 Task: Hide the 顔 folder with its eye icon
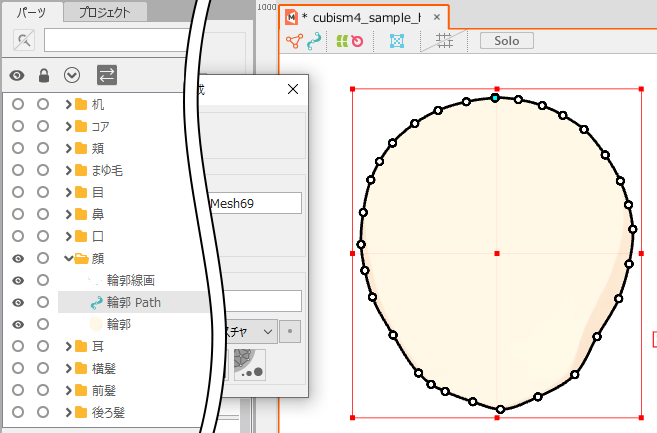click(x=17, y=258)
